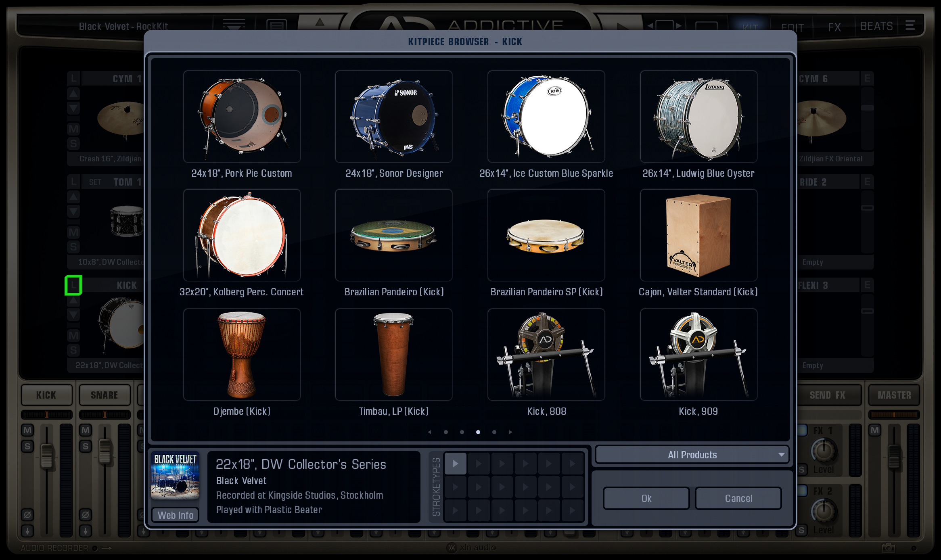The height and width of the screenshot is (560, 941).
Task: Open Web Info for Black Velvet
Action: pos(176,515)
